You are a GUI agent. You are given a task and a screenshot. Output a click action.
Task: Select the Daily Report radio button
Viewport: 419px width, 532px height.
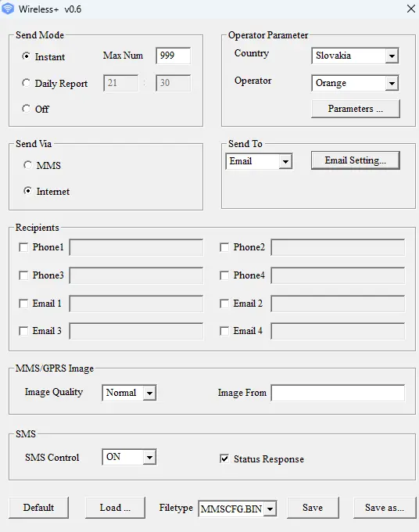tap(26, 83)
